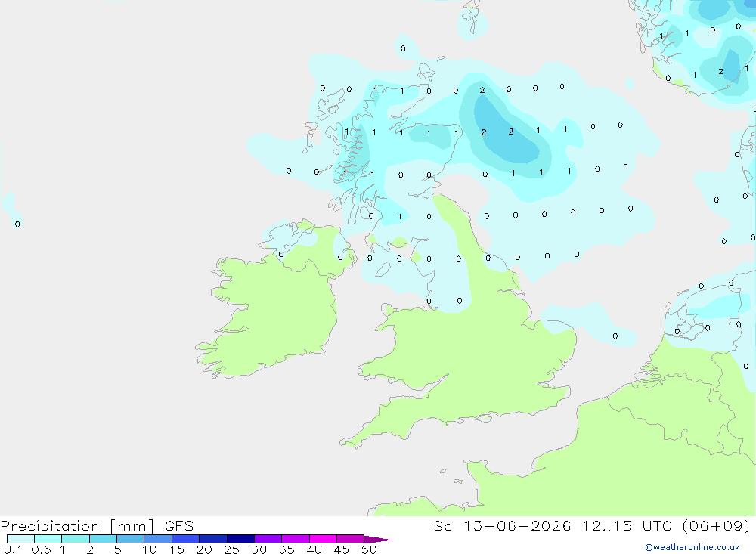Viewport: 756px width, 554px height.
Task: Choose the 15–20 mm legend swatch
Action: (186, 539)
